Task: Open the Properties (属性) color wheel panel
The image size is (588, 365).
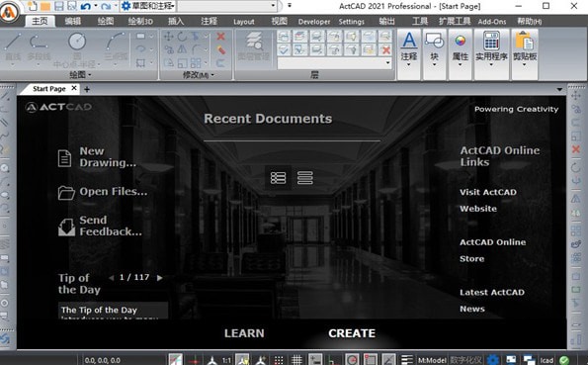Action: pyautogui.click(x=461, y=48)
